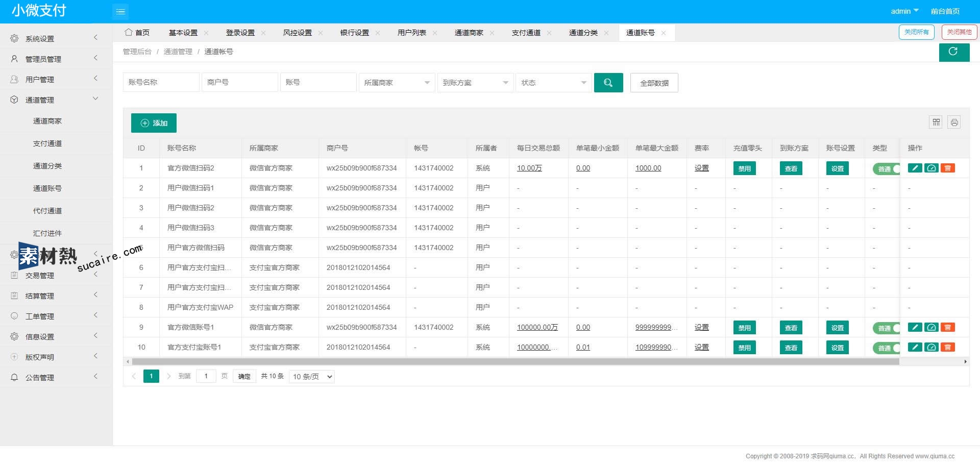Open 通道分类 in the sidebar submenu
This screenshot has height=467, width=980.
tap(47, 166)
